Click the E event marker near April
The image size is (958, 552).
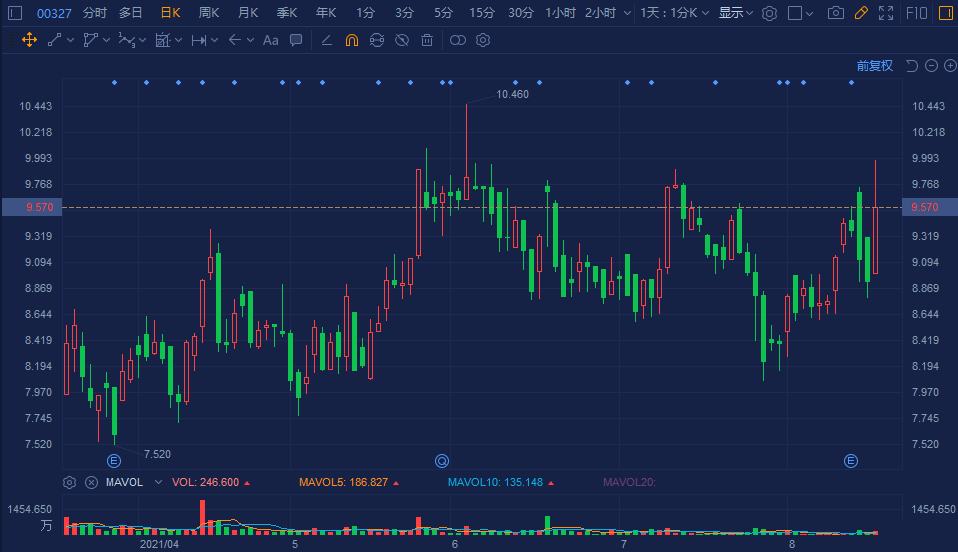click(114, 461)
